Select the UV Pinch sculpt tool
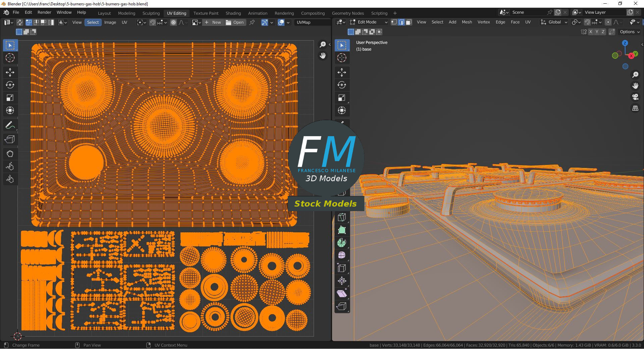The height and width of the screenshot is (349, 644). [x=10, y=179]
